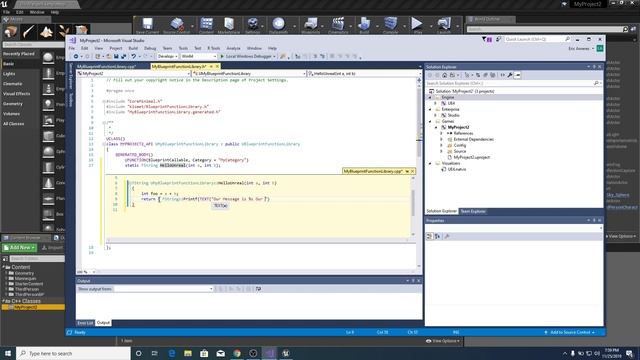Click Add New button in Content Browser

coord(19,247)
